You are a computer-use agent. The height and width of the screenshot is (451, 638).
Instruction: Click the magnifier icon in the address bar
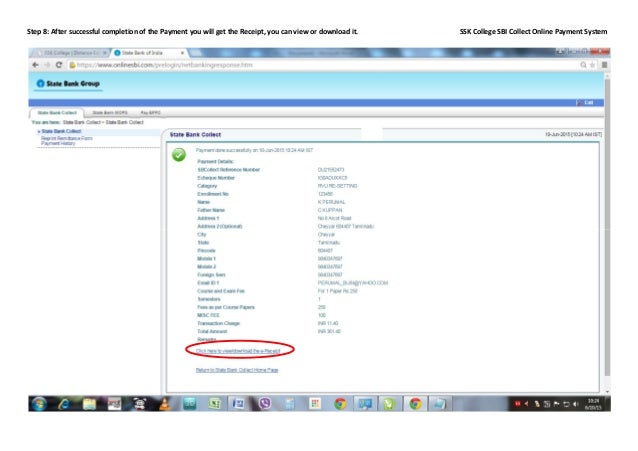pyautogui.click(x=583, y=65)
